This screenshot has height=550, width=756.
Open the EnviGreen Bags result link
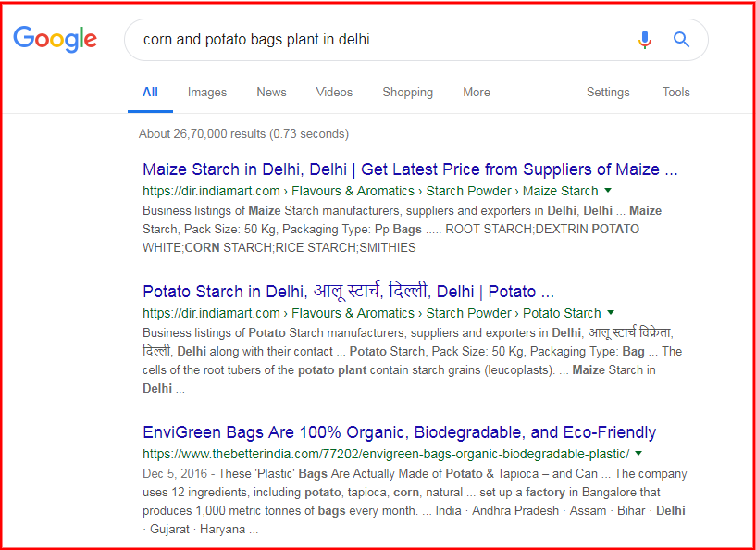tap(399, 432)
